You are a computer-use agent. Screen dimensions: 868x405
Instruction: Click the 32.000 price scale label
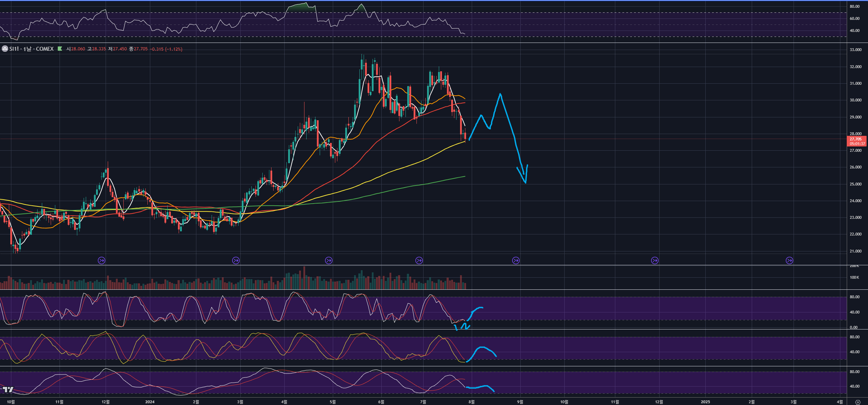tap(856, 67)
